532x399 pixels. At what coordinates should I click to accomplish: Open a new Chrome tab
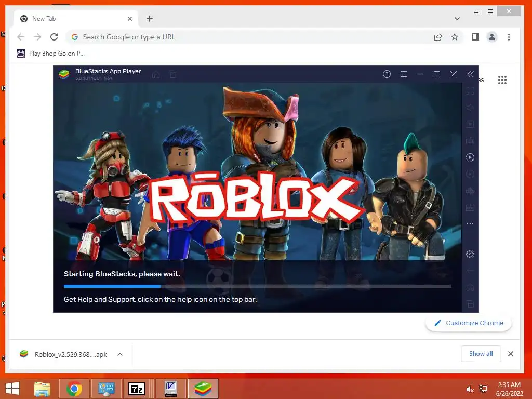tap(150, 19)
